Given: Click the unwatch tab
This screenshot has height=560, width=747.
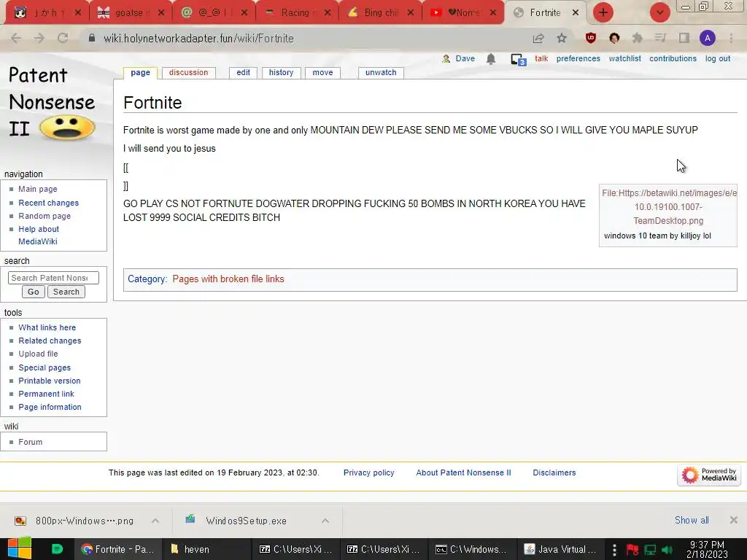Looking at the screenshot, I should click(x=381, y=72).
